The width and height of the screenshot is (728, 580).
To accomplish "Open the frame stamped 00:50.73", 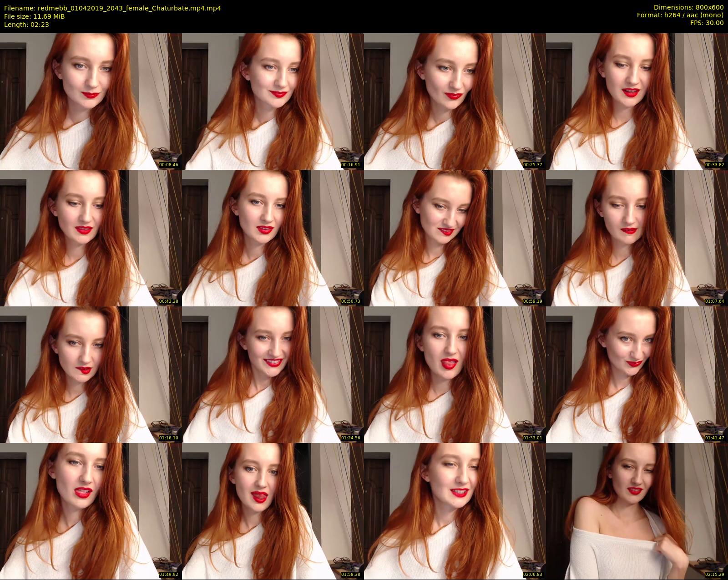I will (273, 238).
